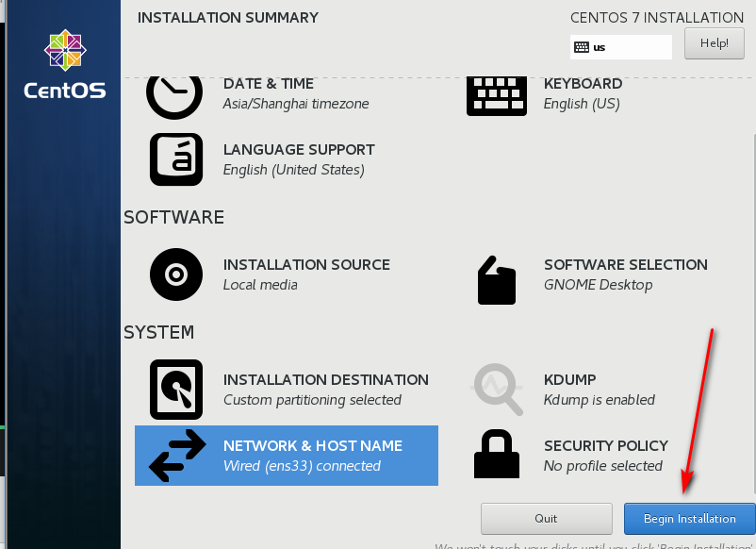
Task: Select KEYBOARD heading
Action: 583,83
